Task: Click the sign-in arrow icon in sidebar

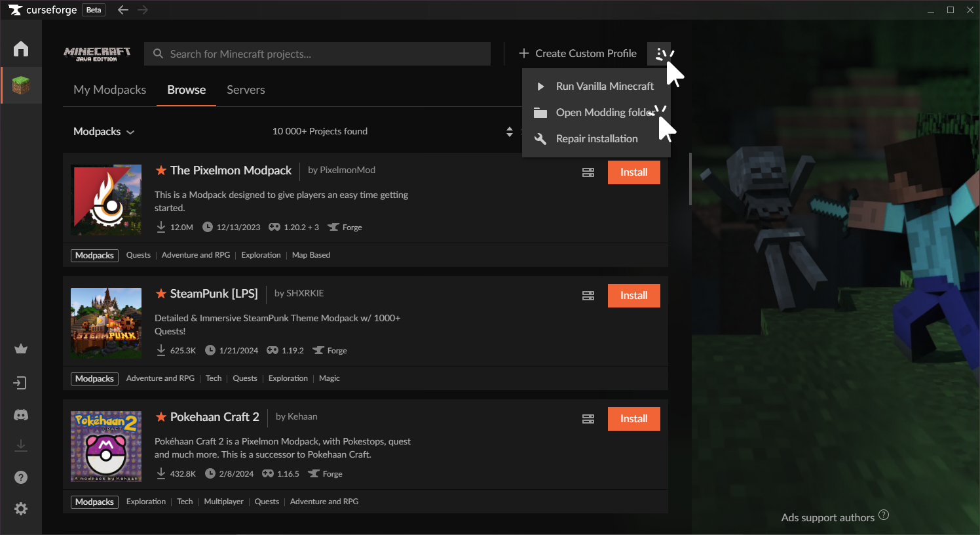Action: (x=21, y=383)
